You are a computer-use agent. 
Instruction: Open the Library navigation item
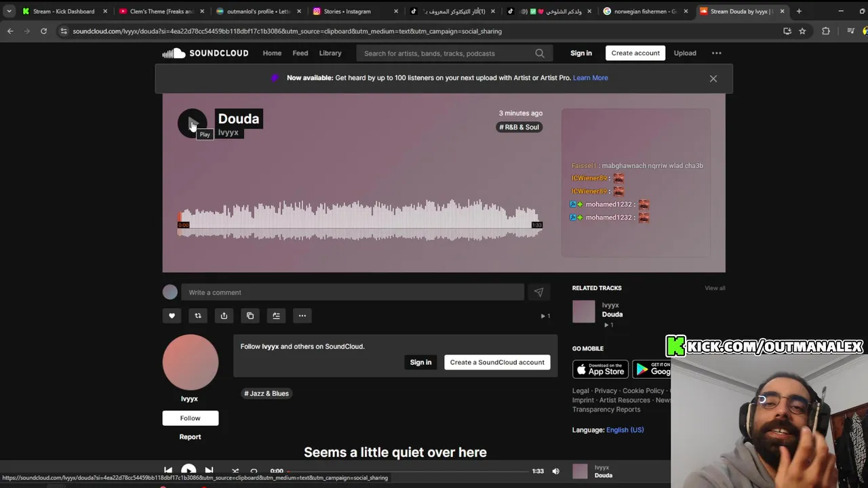[330, 53]
